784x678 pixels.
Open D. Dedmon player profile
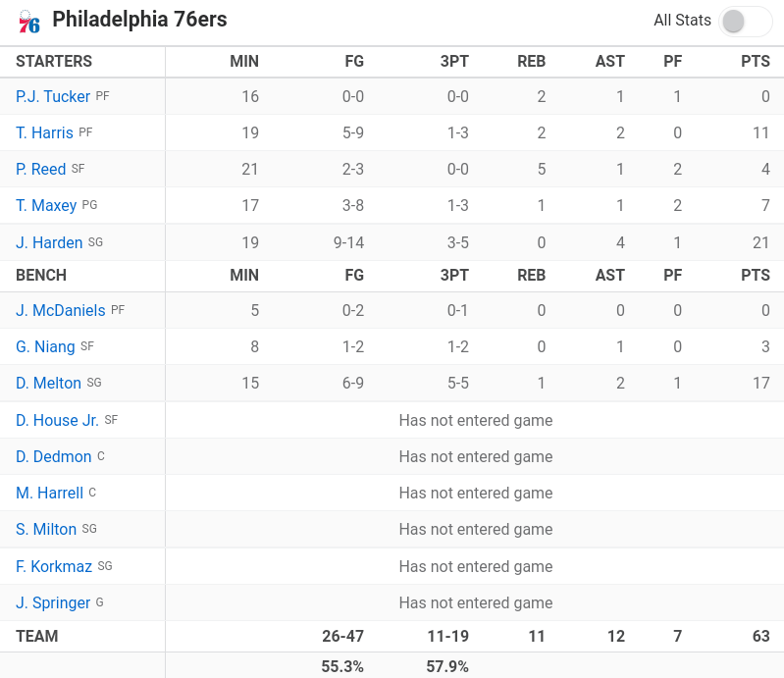tap(54, 456)
